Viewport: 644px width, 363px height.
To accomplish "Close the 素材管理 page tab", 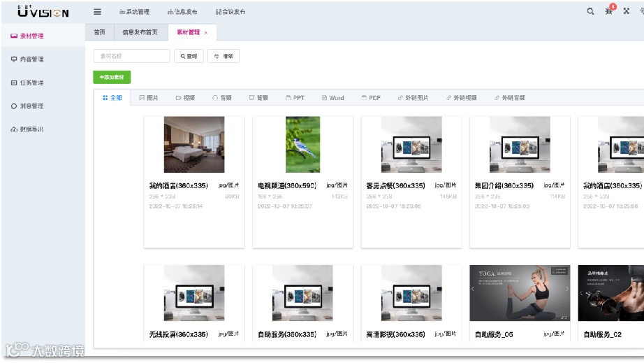I will [x=206, y=32].
